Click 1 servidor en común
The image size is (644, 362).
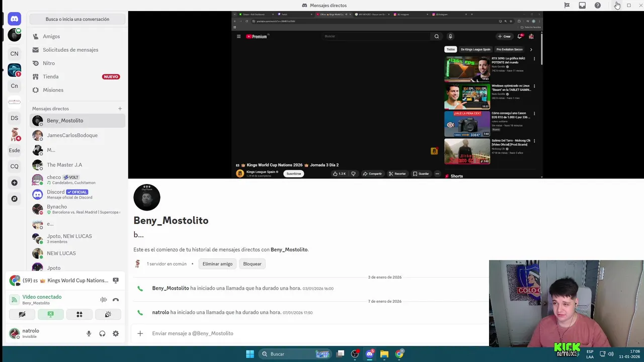(x=167, y=264)
